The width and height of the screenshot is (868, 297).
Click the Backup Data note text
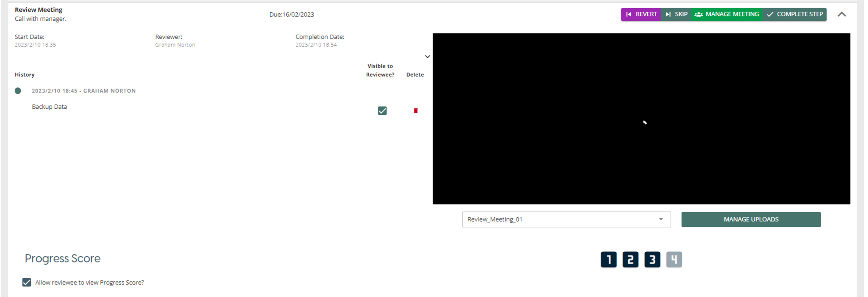[x=50, y=107]
